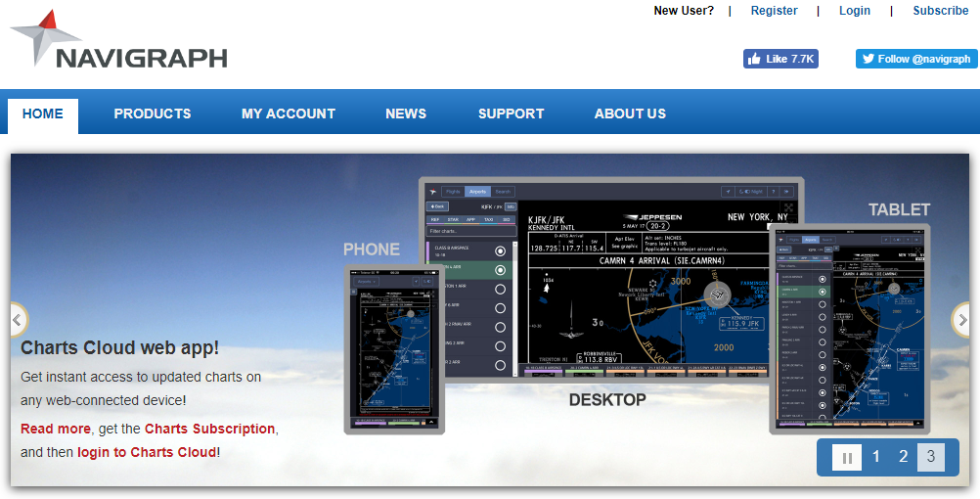Click the Register link
Screen dimensions: 980x499
click(x=774, y=11)
